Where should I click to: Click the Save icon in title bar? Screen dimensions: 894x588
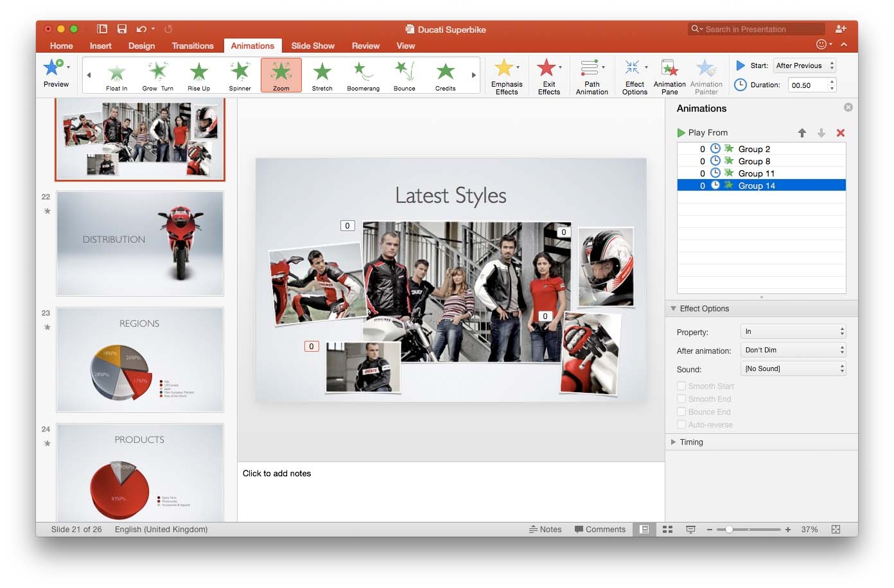coord(122,29)
